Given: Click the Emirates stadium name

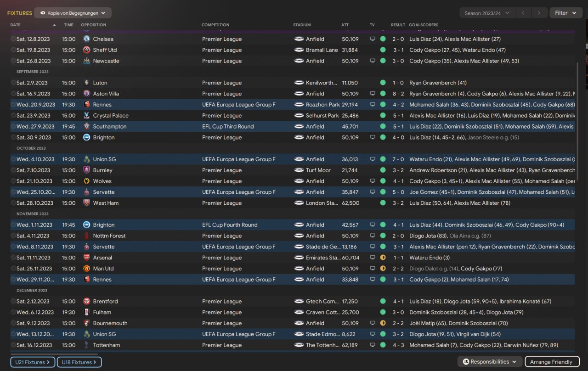Looking at the screenshot, I should click(x=323, y=258).
